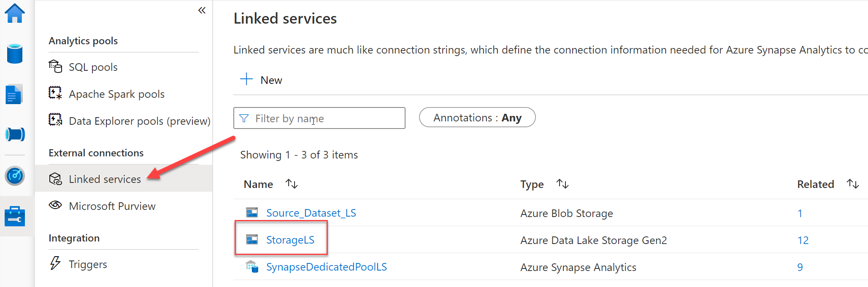This screenshot has width=868, height=287.
Task: Click the Related column header
Action: click(815, 184)
